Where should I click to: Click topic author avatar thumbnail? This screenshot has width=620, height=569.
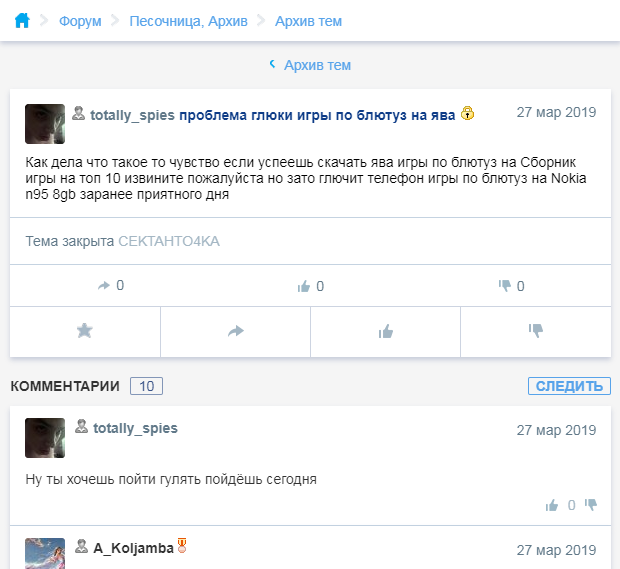point(45,123)
